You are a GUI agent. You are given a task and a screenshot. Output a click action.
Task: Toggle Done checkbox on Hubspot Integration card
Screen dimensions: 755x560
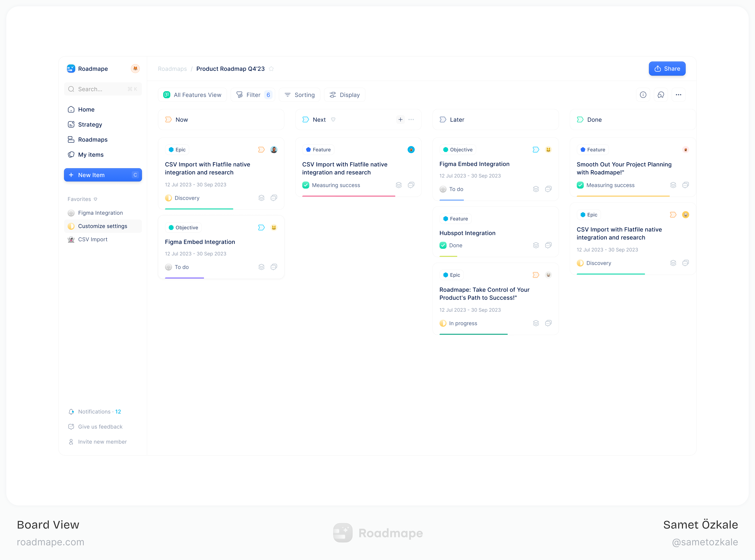click(x=443, y=245)
